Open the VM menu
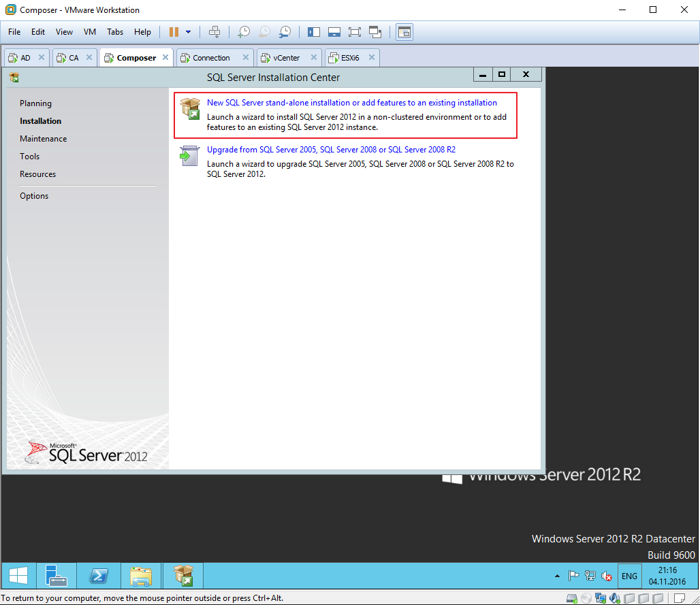 coord(90,32)
